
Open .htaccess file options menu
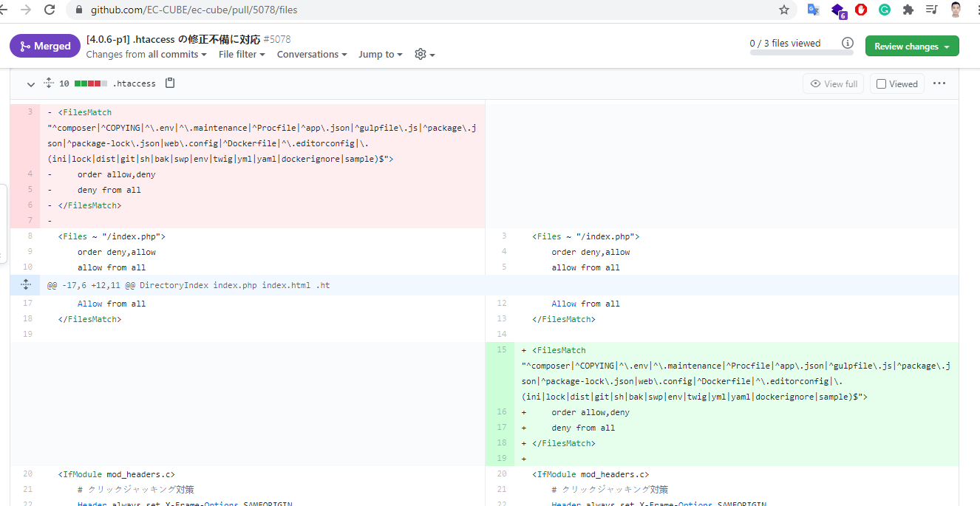click(x=939, y=83)
